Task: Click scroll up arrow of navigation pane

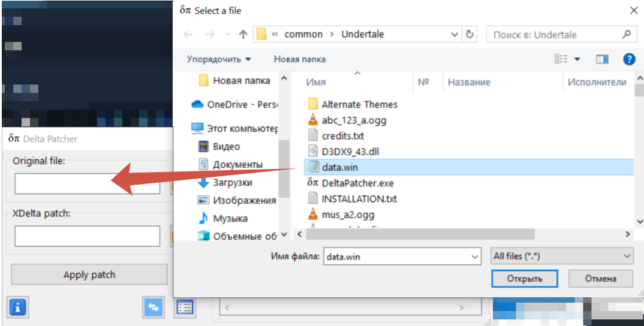Action: (x=284, y=77)
